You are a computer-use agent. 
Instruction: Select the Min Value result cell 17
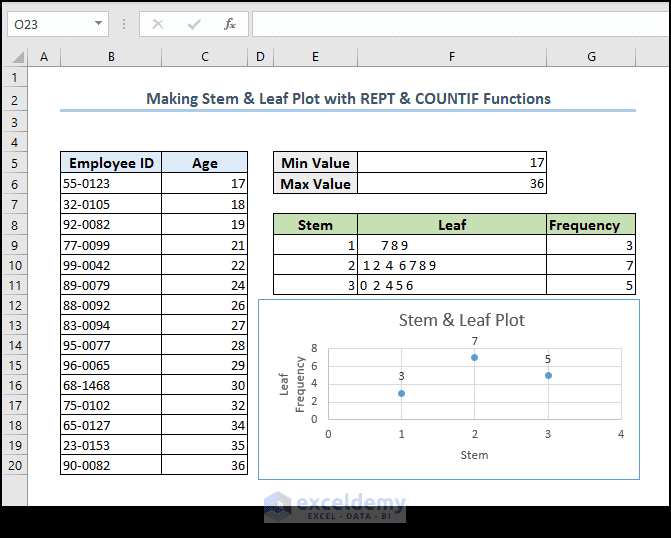pyautogui.click(x=452, y=163)
